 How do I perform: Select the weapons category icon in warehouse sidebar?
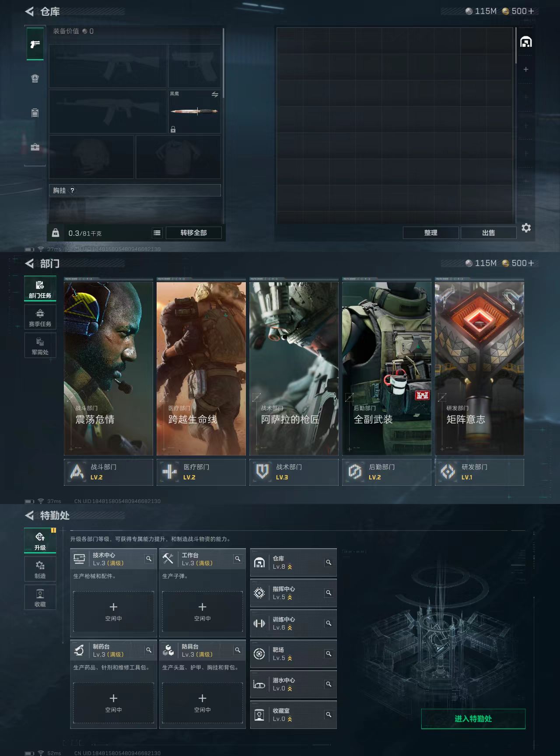tap(35, 44)
